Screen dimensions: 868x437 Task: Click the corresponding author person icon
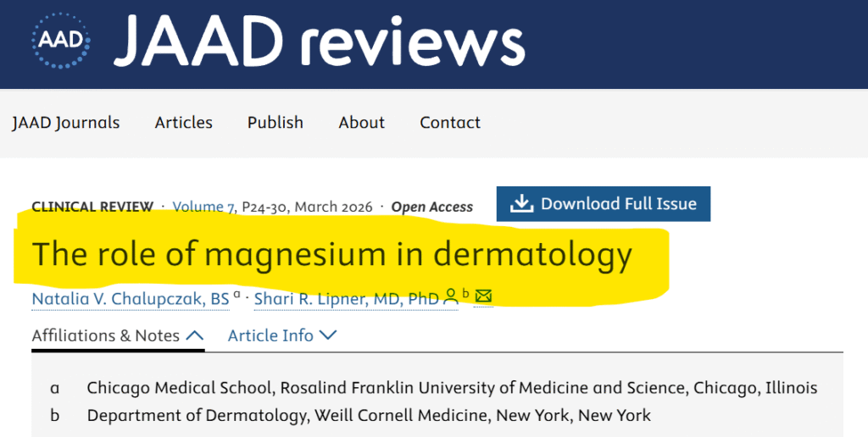(x=452, y=296)
